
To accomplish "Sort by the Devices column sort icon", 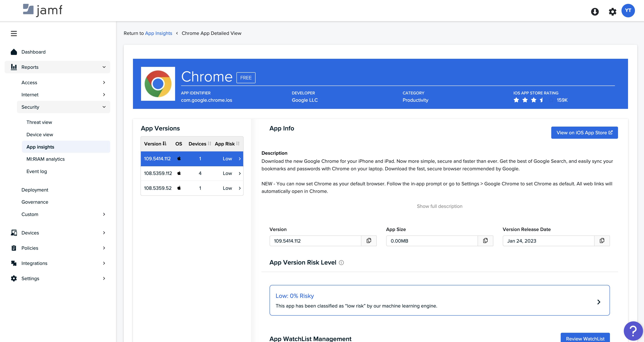I will [209, 144].
